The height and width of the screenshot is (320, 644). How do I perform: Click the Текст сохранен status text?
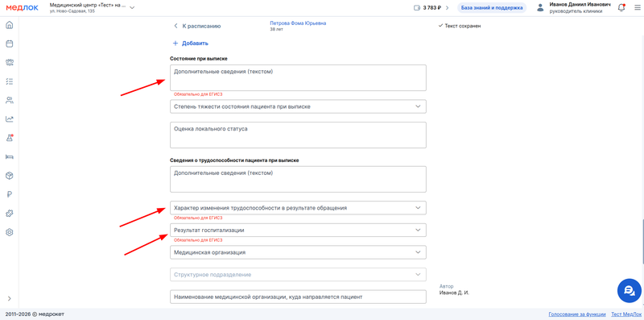[462, 26]
